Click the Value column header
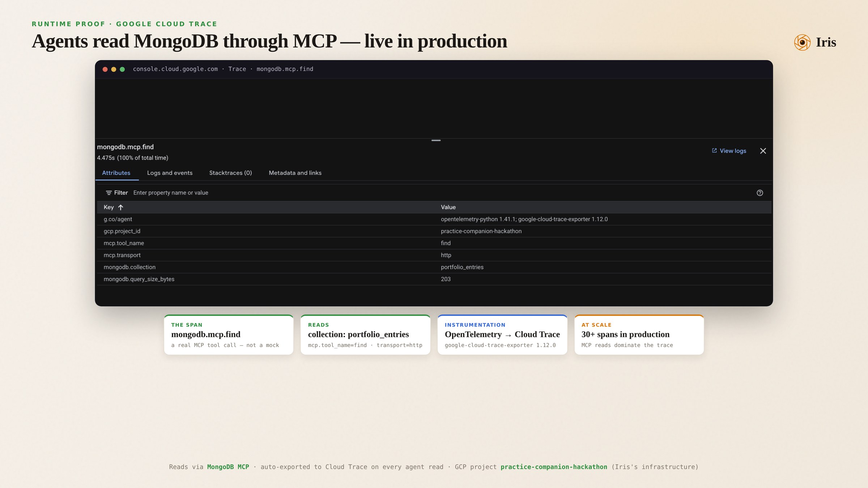The width and height of the screenshot is (868, 488). [x=448, y=207]
